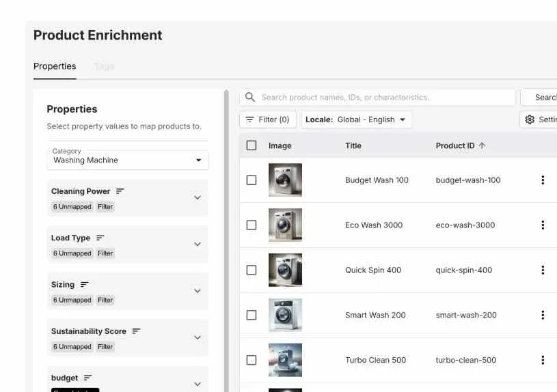This screenshot has height=392, width=557.
Task: Click the Quick Spin 400 title
Action: [373, 270]
